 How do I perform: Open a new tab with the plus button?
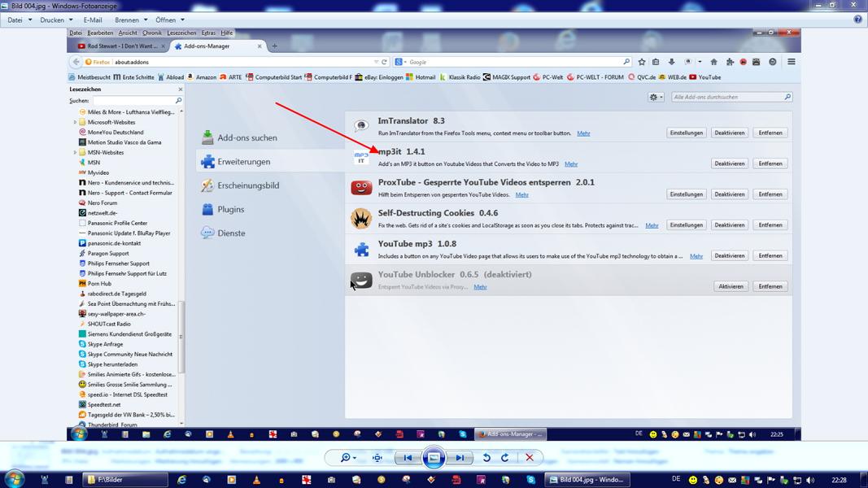[x=275, y=46]
